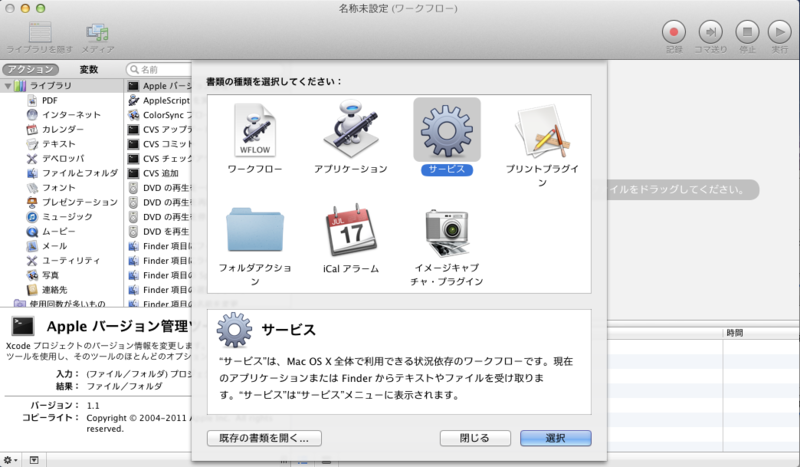
Task: Click the 時間 column header in log
Action: click(735, 333)
